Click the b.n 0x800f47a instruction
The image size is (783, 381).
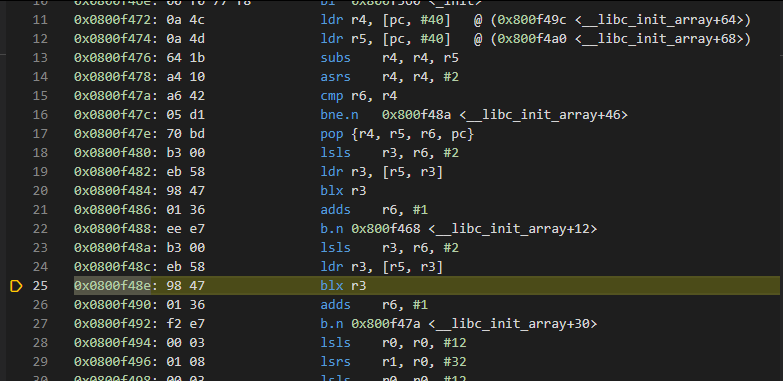click(x=458, y=324)
